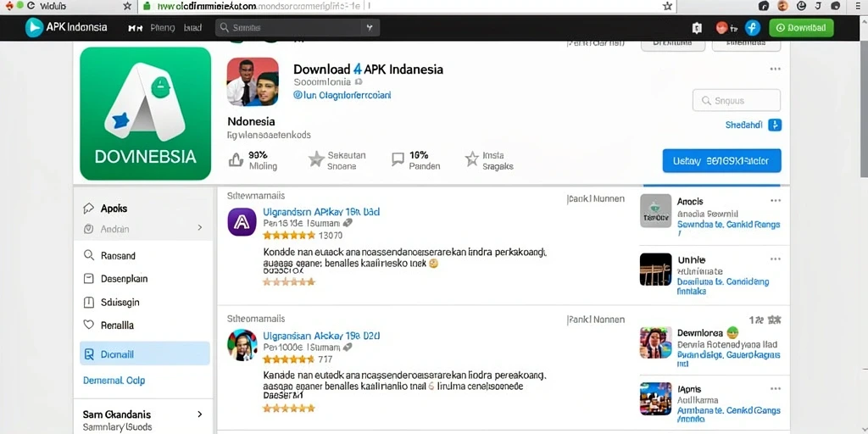Open the large green DOVINEBSIA app icon
868x434 pixels.
click(x=145, y=114)
